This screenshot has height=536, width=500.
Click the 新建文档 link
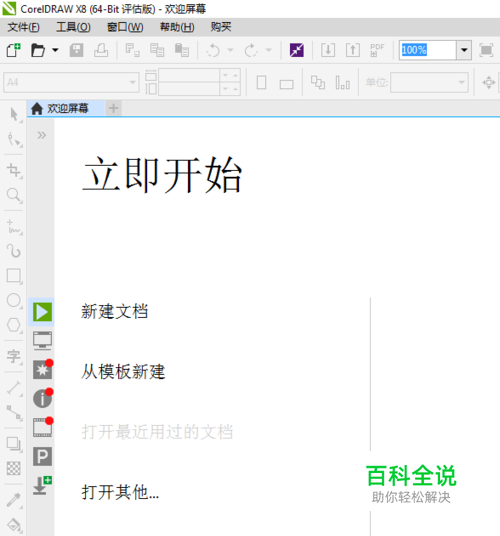pyautogui.click(x=114, y=311)
